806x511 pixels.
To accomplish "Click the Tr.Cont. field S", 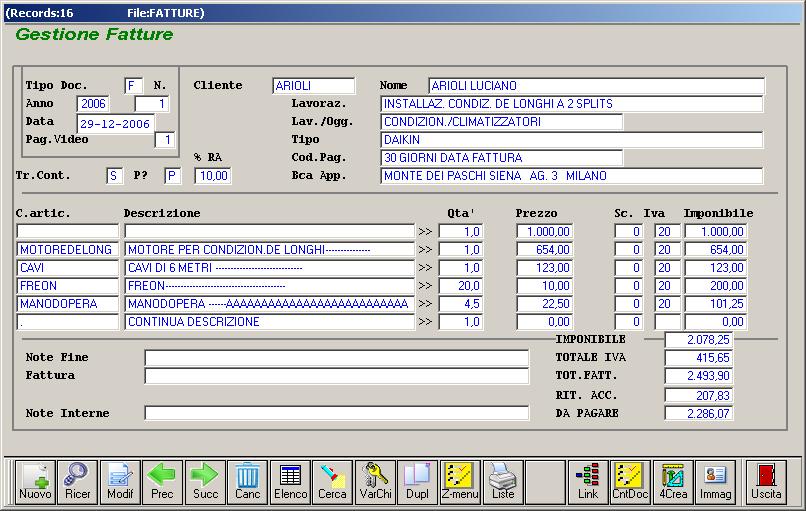I will point(114,176).
